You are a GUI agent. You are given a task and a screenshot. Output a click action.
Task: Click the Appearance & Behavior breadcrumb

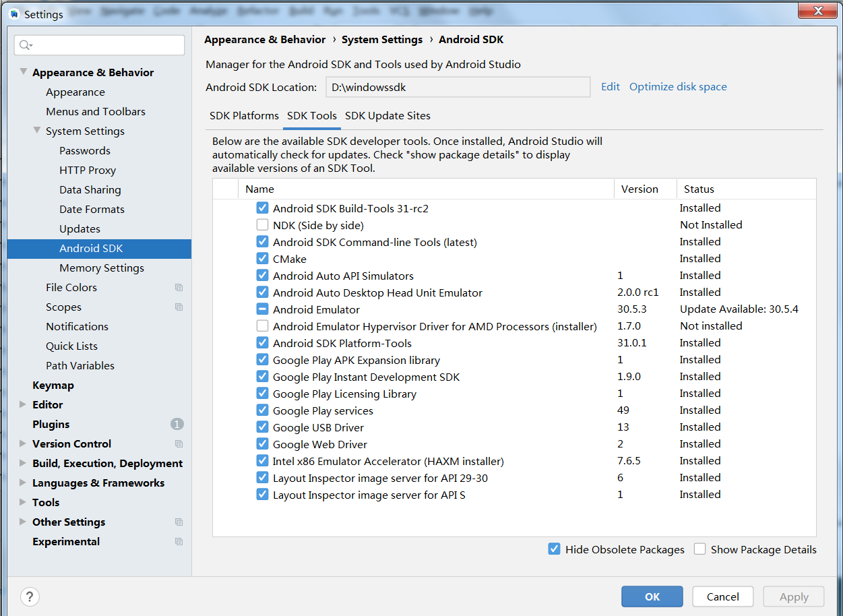pos(265,40)
